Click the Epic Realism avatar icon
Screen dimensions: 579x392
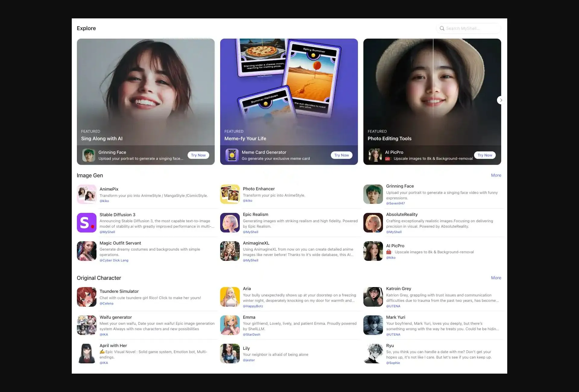pyautogui.click(x=230, y=223)
